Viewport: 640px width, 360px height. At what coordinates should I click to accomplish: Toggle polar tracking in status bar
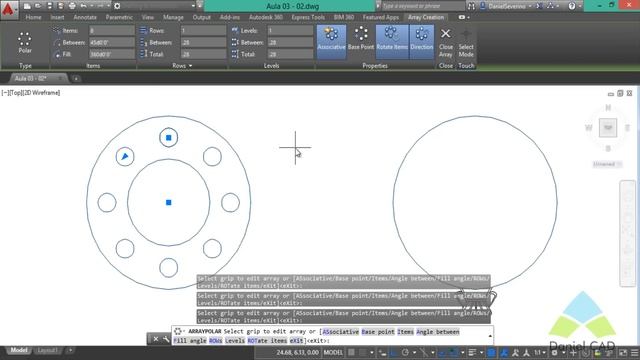point(405,353)
